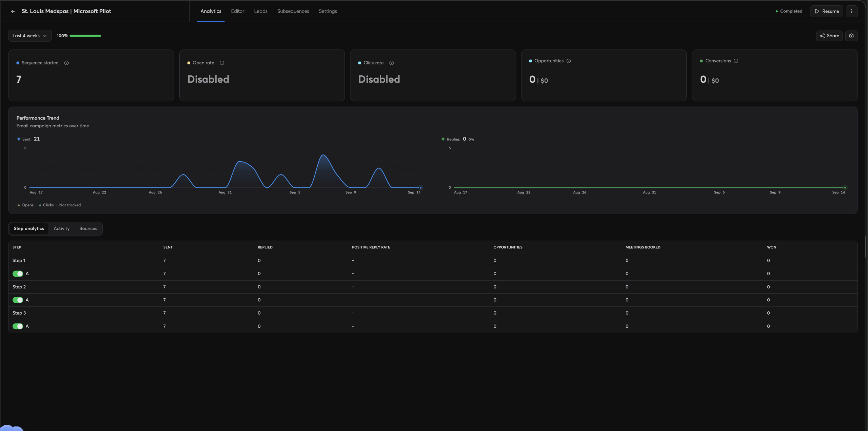868x431 pixels.
Task: Click the Clicks legend item
Action: [46, 205]
